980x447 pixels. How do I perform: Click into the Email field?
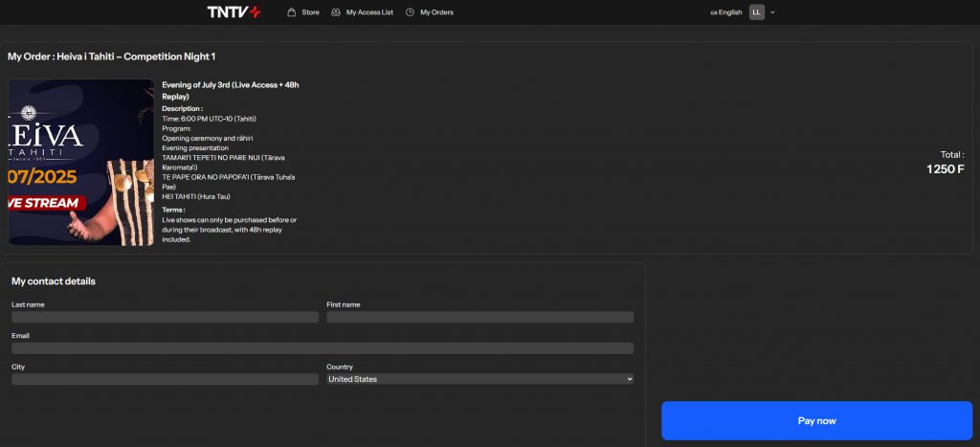click(322, 348)
